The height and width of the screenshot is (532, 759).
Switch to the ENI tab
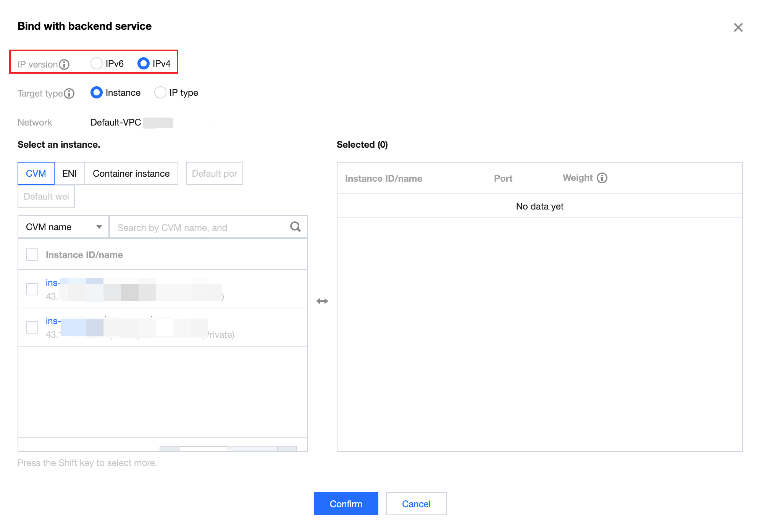tap(69, 174)
